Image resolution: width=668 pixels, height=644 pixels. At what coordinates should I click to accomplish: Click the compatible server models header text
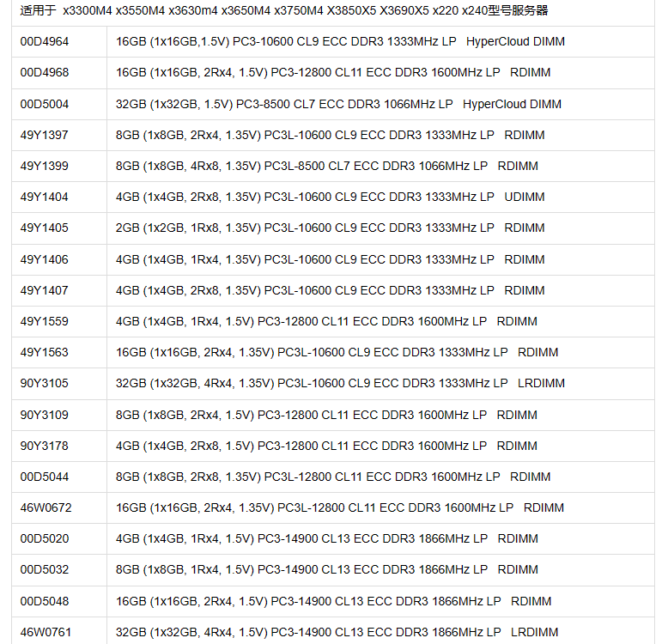click(x=283, y=10)
